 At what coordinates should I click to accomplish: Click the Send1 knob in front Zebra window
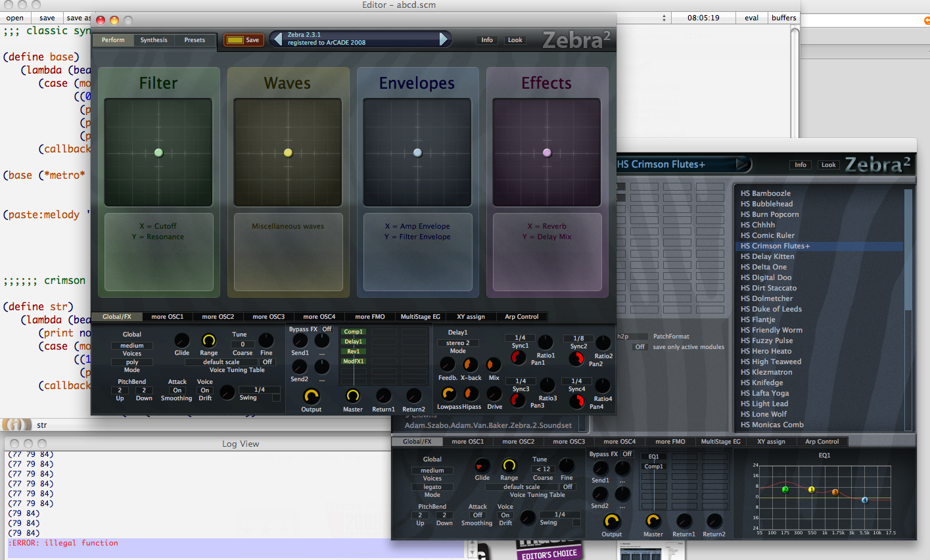pyautogui.click(x=300, y=340)
